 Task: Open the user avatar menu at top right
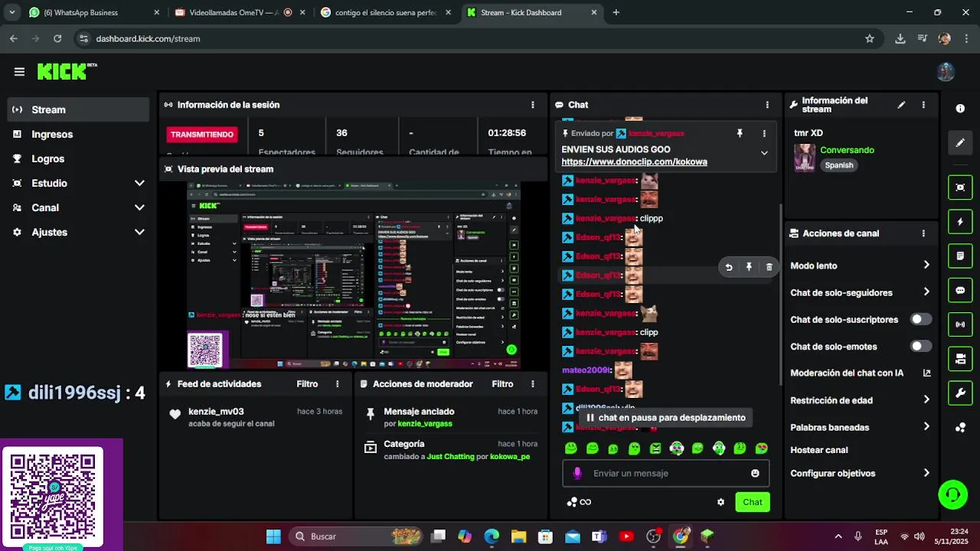[946, 72]
